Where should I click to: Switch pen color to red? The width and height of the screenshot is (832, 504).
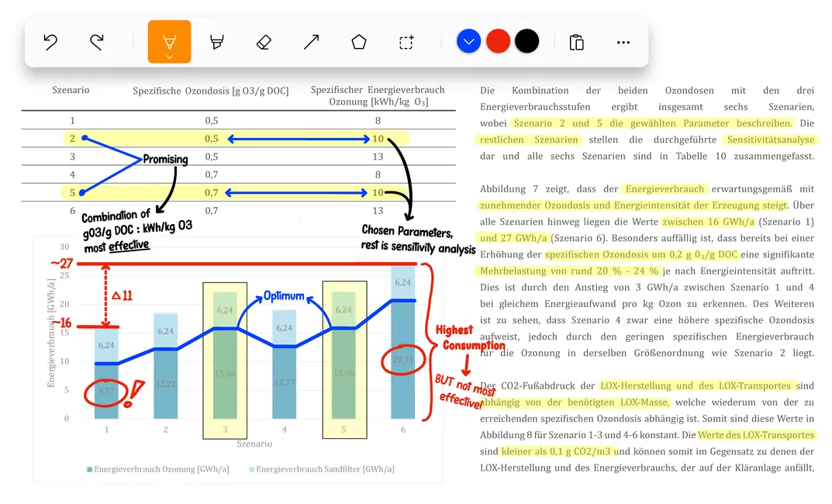(499, 41)
